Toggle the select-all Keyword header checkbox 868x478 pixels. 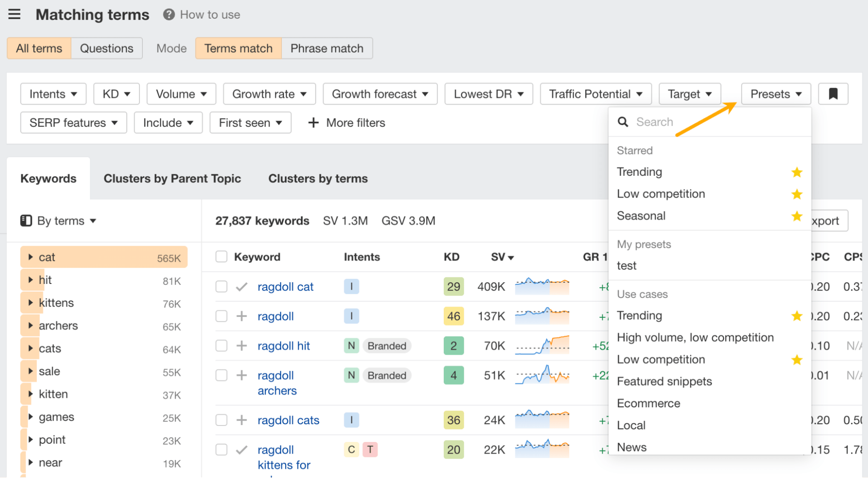point(221,257)
